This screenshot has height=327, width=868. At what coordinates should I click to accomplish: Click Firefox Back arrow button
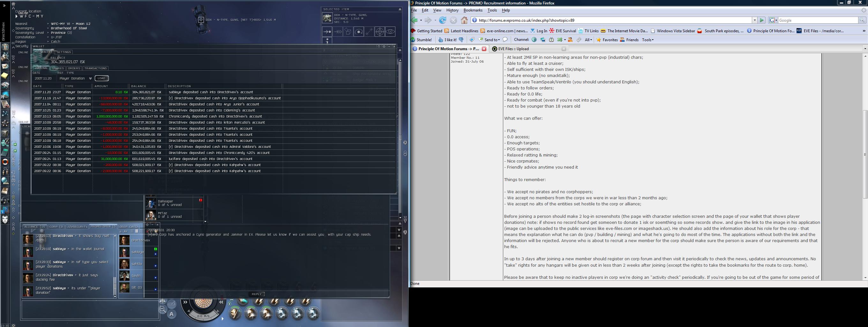point(415,20)
